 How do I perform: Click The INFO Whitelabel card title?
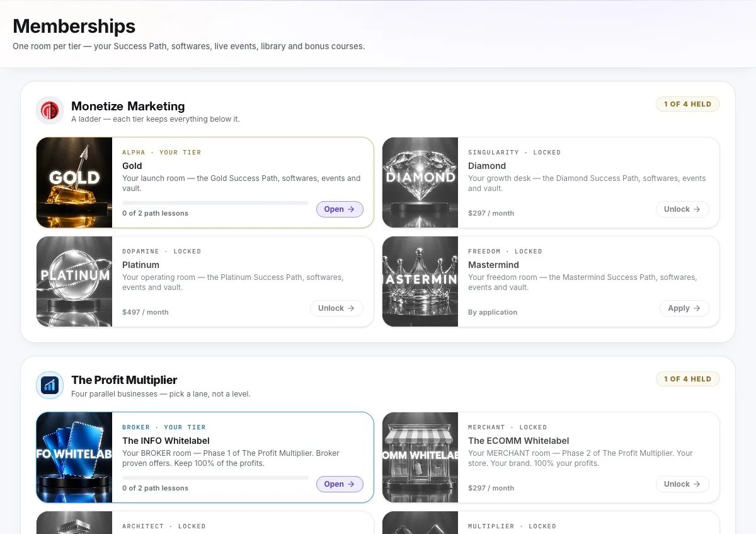coord(166,441)
